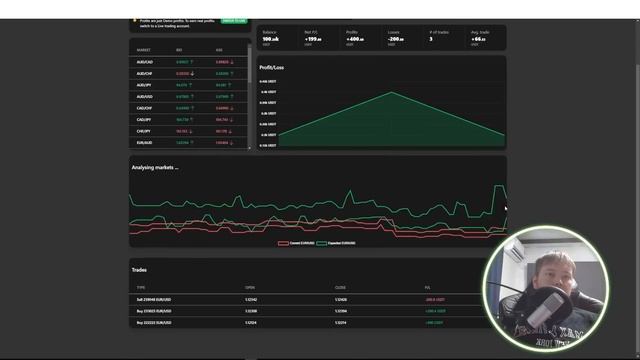
Task: Click the Losses value -200
Action: coord(396,39)
